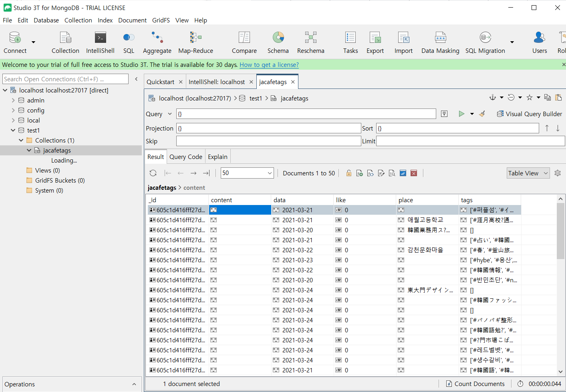Open the Collection tool
This screenshot has width=566, height=392.
point(65,42)
